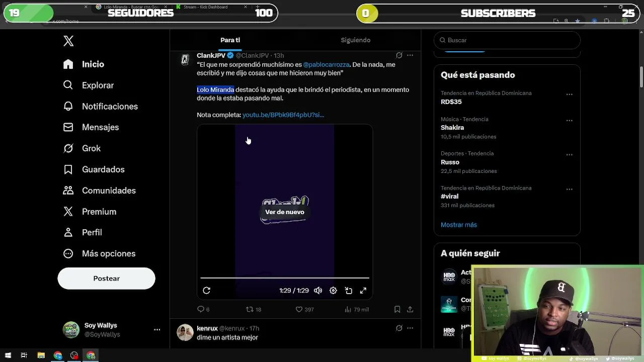
Task: Seek on the video progress bar
Action: [x=285, y=278]
